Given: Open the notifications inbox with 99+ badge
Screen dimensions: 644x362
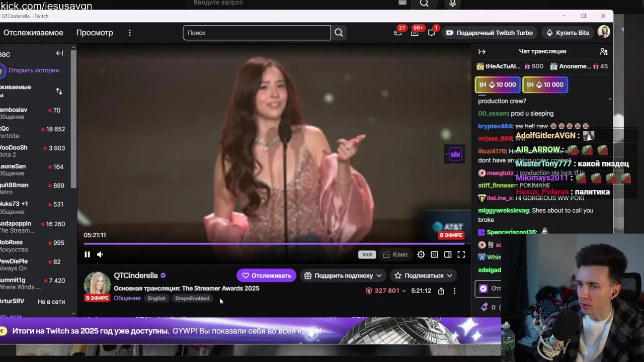Looking at the screenshot, I should (x=415, y=32).
